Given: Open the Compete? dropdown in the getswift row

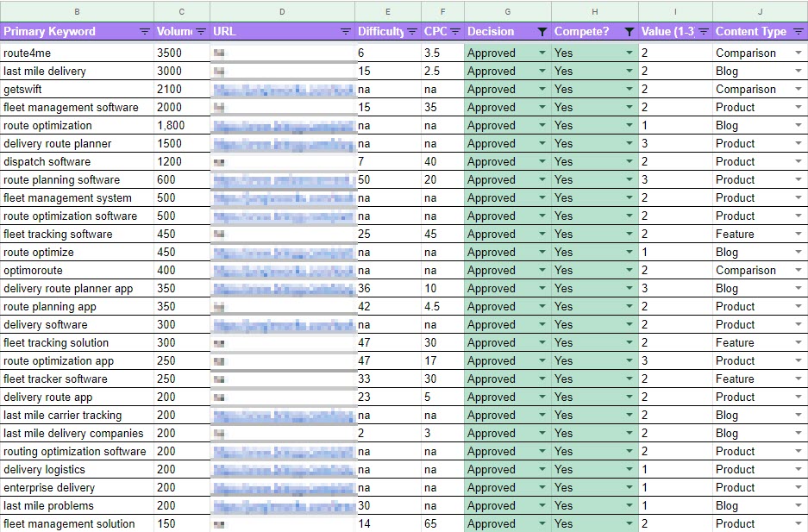Looking at the screenshot, I should point(630,89).
